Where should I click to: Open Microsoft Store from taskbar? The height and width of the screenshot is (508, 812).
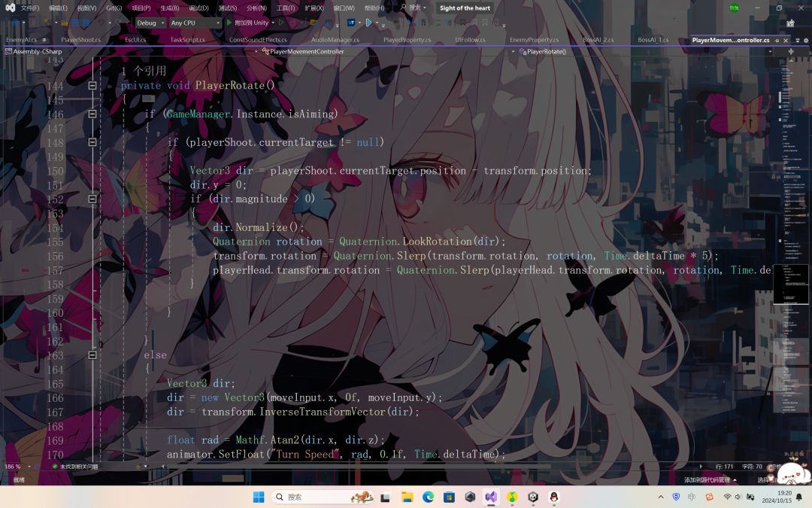coord(449,497)
